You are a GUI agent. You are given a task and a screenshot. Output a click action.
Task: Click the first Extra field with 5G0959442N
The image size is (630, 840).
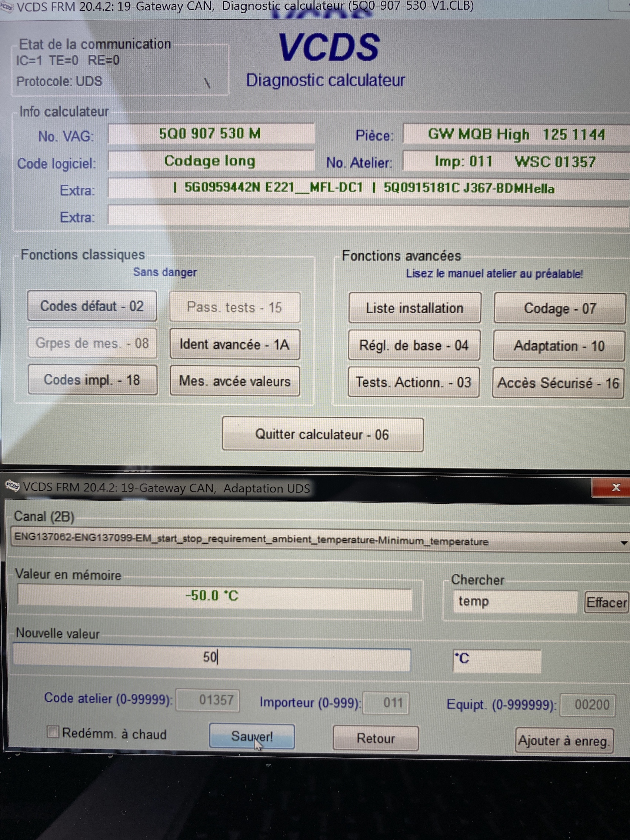pyautogui.click(x=369, y=188)
